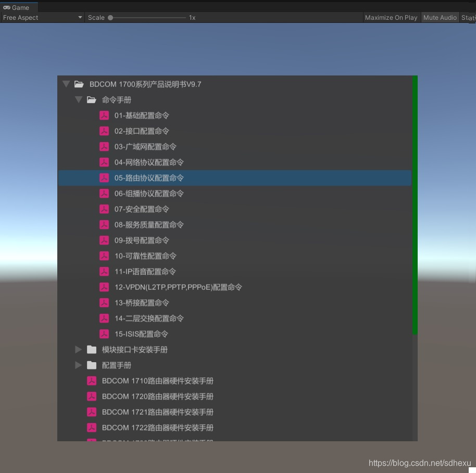Click the PDF icon for BDCOM 1721路由器硬件安装手册
The width and height of the screenshot is (476, 473).
(92, 412)
